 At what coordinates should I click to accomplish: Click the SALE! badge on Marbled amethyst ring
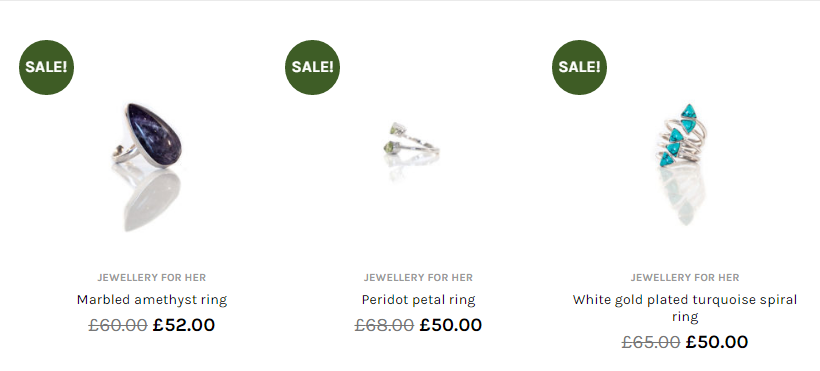pyautogui.click(x=47, y=68)
